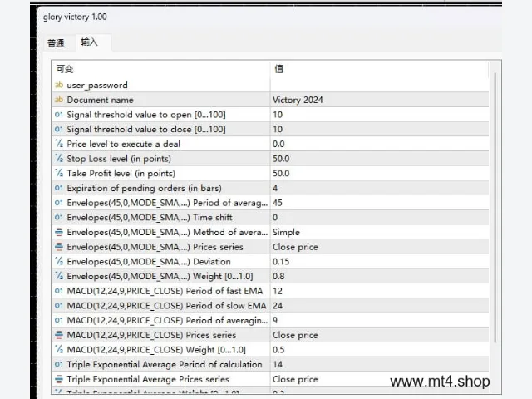Viewport: 532px width, 399px height.
Task: Click the string icon beside user_password
Action: pyautogui.click(x=59, y=85)
